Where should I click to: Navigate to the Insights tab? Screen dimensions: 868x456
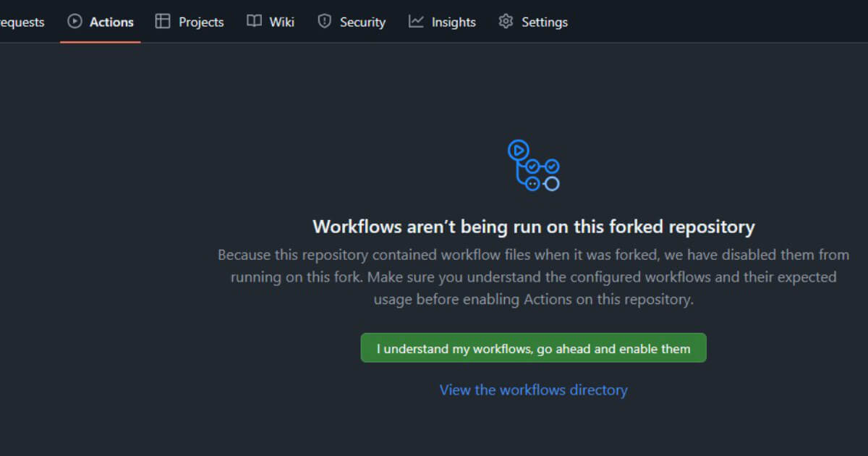[x=454, y=22]
